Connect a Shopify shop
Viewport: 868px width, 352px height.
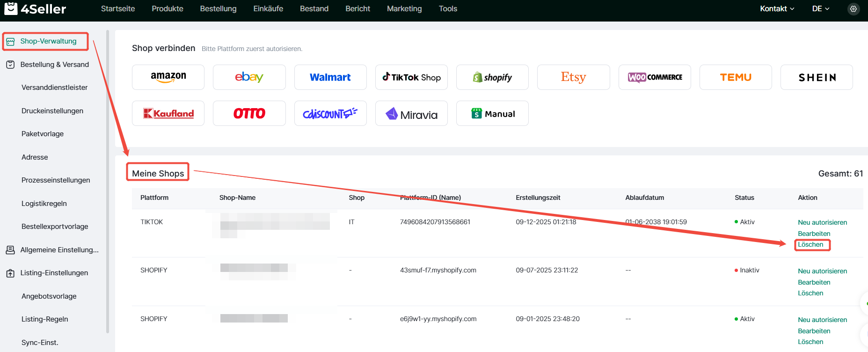(492, 77)
